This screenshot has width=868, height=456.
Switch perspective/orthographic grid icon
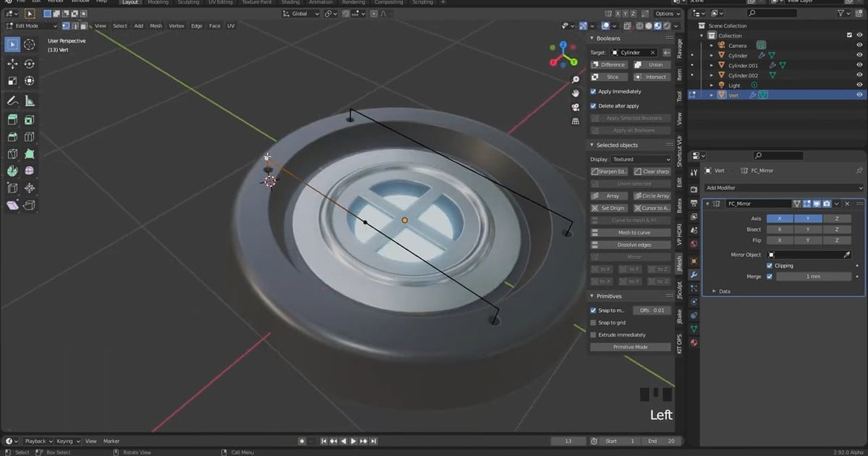[576, 121]
